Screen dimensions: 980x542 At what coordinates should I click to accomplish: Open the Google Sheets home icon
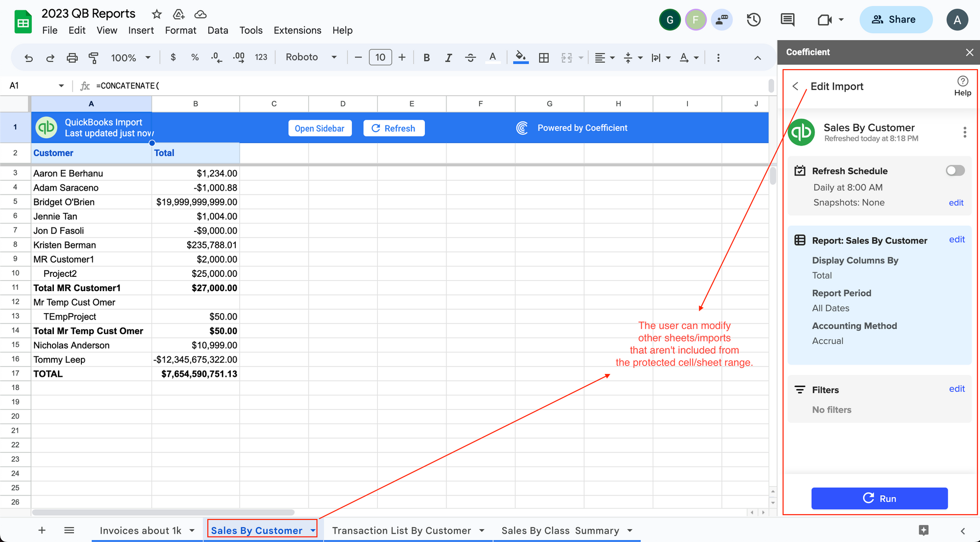click(x=23, y=23)
